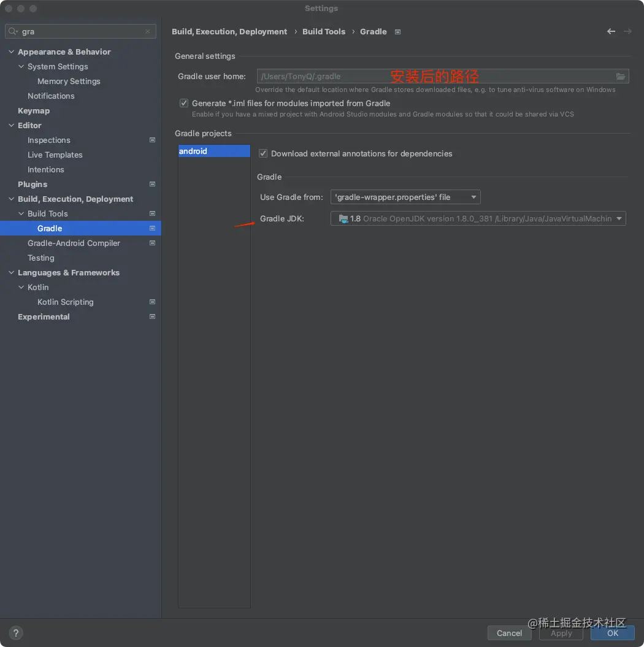Click System Settings tree label
The image size is (644, 647).
[x=58, y=66]
